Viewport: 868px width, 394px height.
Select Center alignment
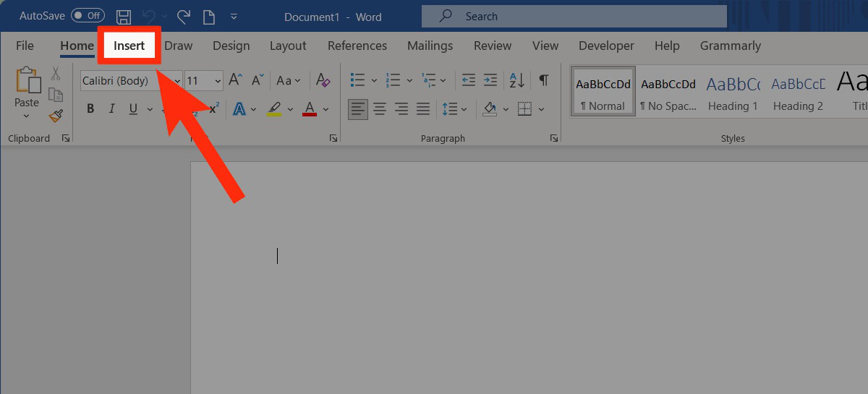click(380, 109)
